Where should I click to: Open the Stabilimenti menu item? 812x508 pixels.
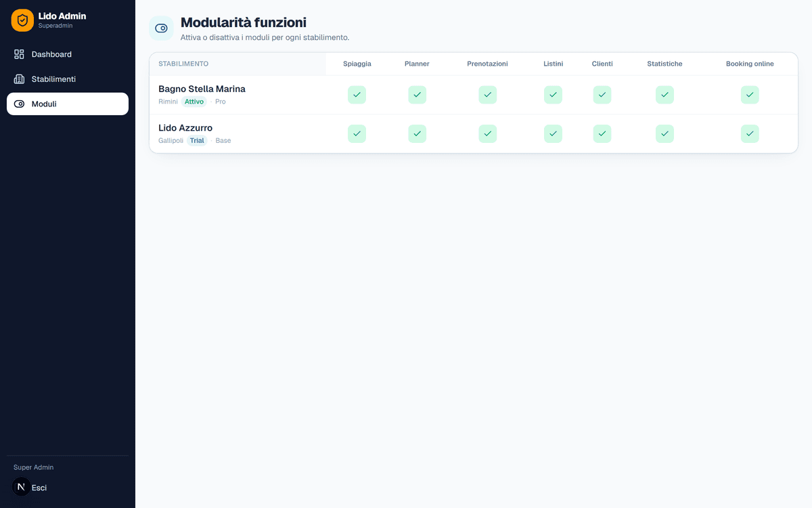pyautogui.click(x=68, y=79)
